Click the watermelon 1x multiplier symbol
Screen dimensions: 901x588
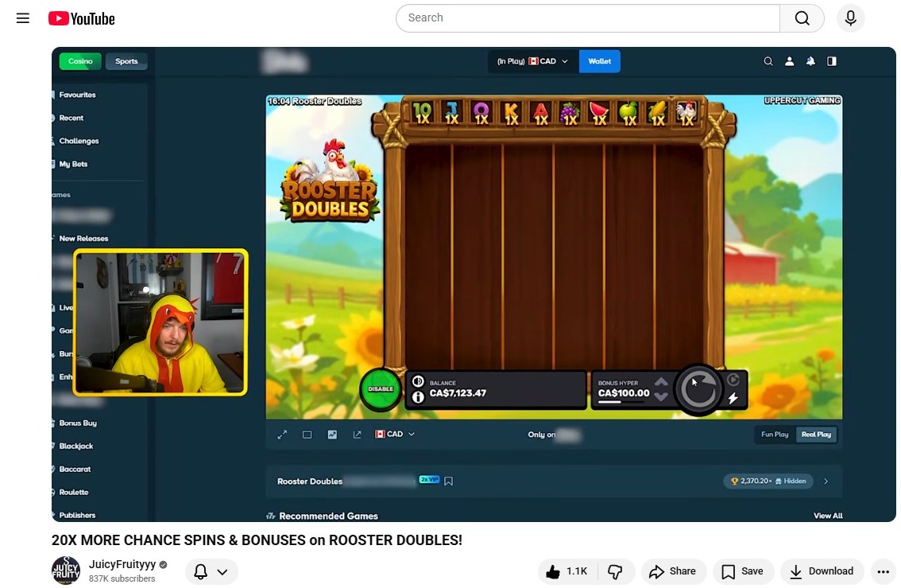click(599, 113)
